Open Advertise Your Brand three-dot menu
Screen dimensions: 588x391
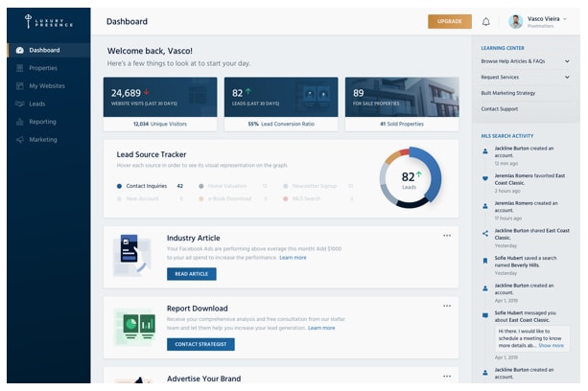447,377
